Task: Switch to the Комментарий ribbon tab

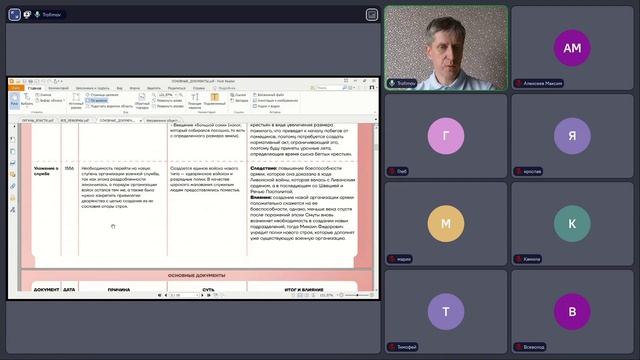Action: click(x=58, y=88)
